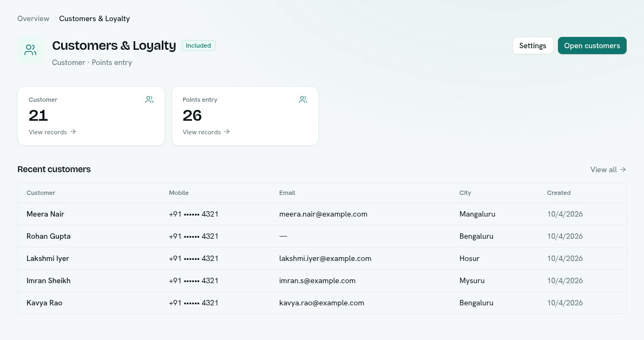Viewport: 644px width, 340px height.
Task: Click the Mobile column header
Action: coord(179,193)
